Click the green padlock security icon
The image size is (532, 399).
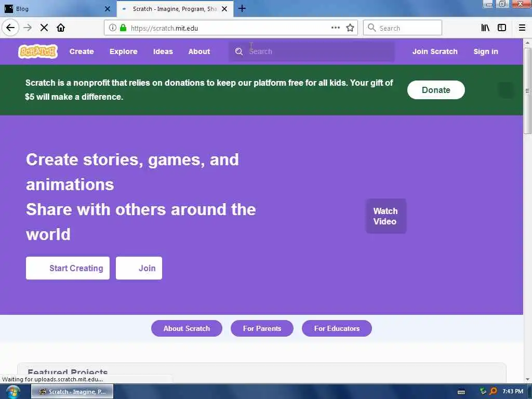(x=123, y=28)
